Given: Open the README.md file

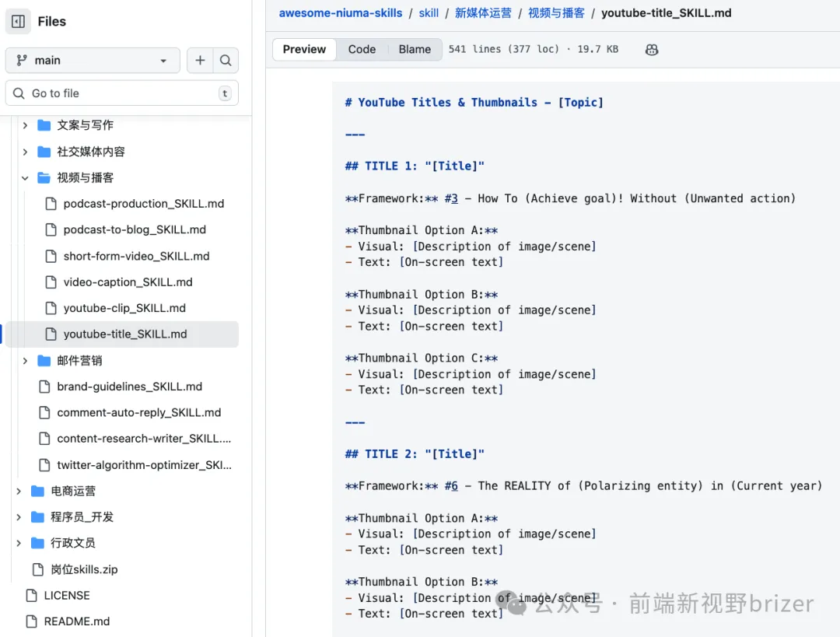Looking at the screenshot, I should click(x=77, y=621).
